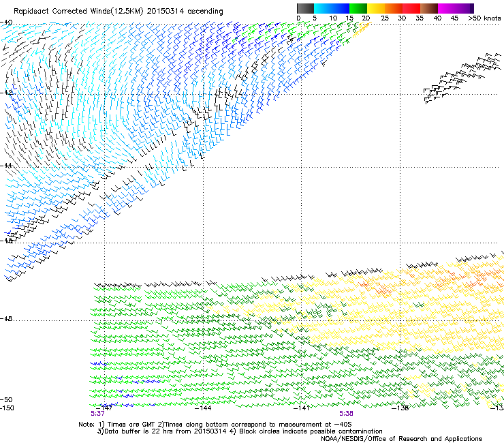Viewport: 504px width, 443px height.
Task: Click the -50 latitude axis label
Action: 6,399
